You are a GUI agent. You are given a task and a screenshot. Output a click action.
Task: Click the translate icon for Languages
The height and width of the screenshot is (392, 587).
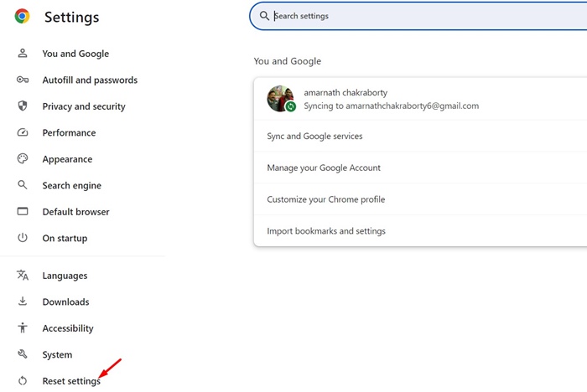(23, 275)
